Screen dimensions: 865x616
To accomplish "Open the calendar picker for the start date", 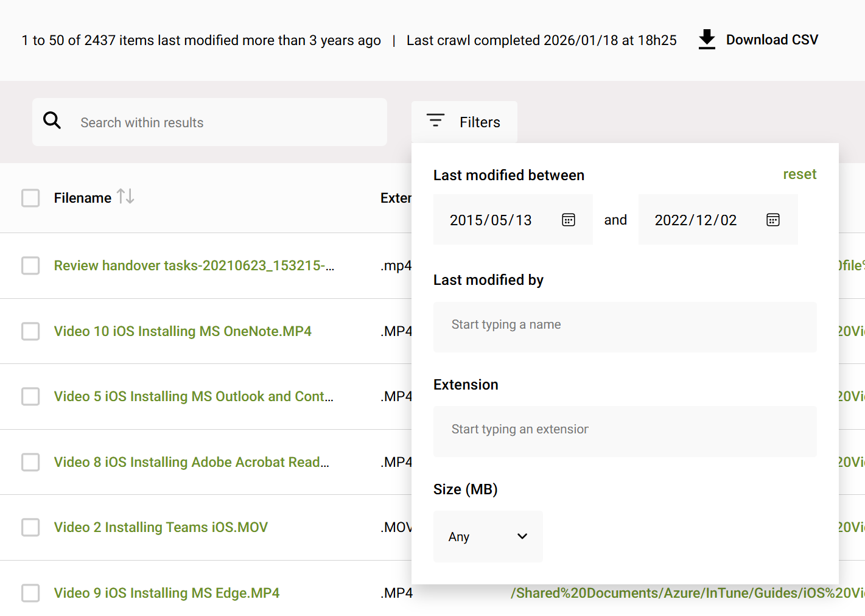I will click(x=568, y=220).
